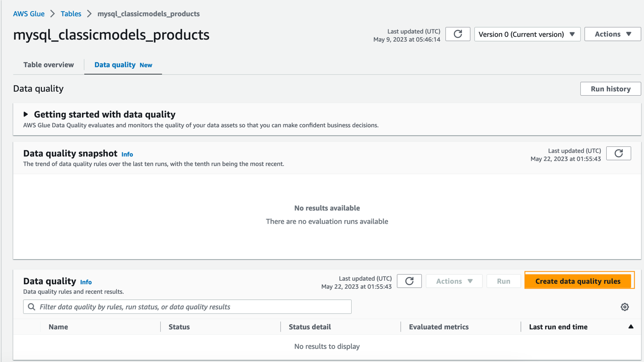Screen dimensions: 644x362
Task: Click Create data quality rules button
Action: coord(577,281)
